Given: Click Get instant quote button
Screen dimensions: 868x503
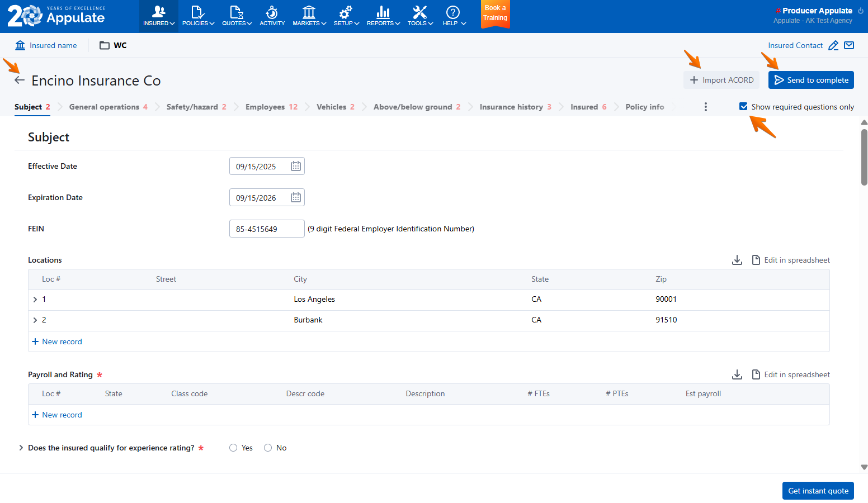Looking at the screenshot, I should [x=818, y=491].
